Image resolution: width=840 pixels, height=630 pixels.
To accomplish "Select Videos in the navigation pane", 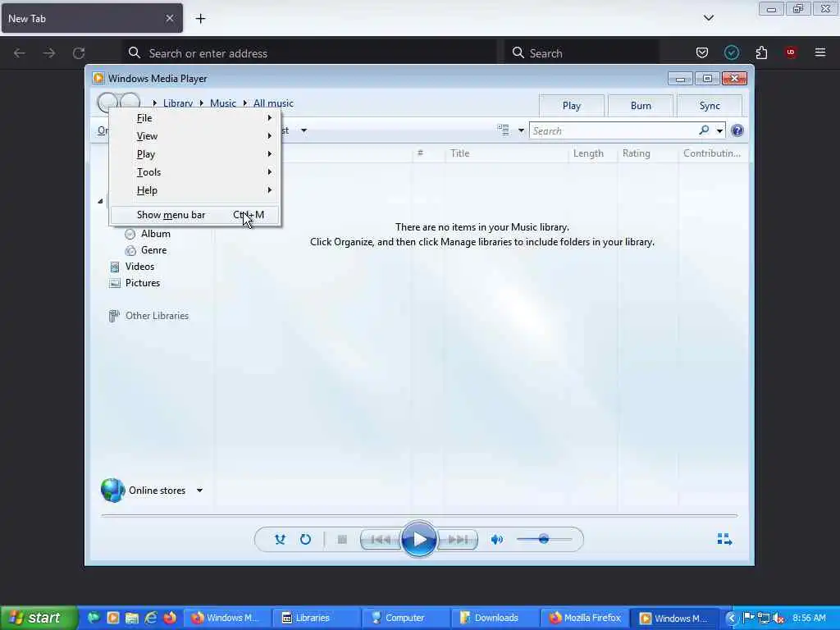I will tap(139, 267).
